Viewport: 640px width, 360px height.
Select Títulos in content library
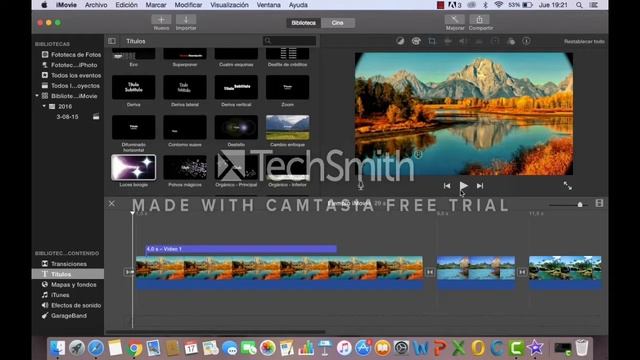pyautogui.click(x=68, y=274)
